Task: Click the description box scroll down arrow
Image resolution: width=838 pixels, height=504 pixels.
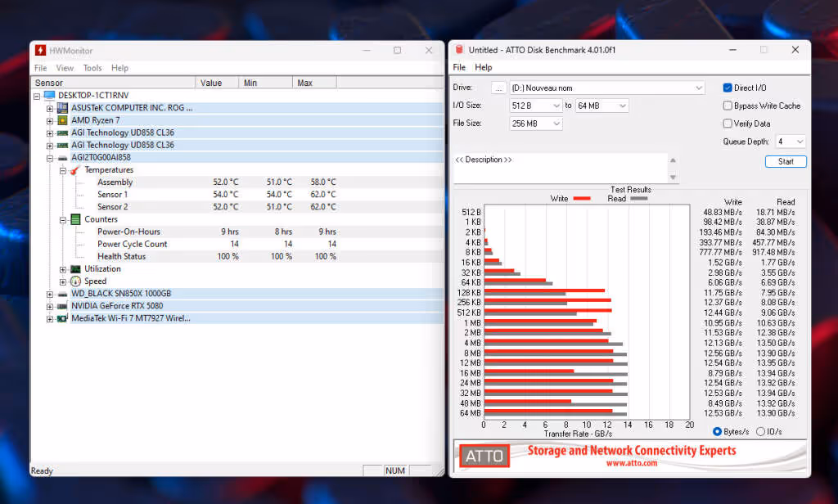Action: 673,178
